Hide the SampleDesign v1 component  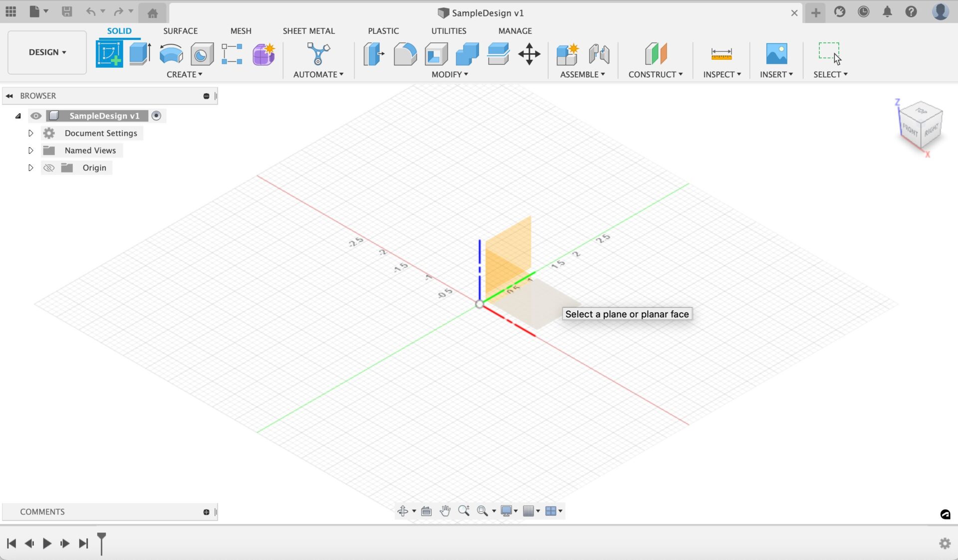point(35,116)
